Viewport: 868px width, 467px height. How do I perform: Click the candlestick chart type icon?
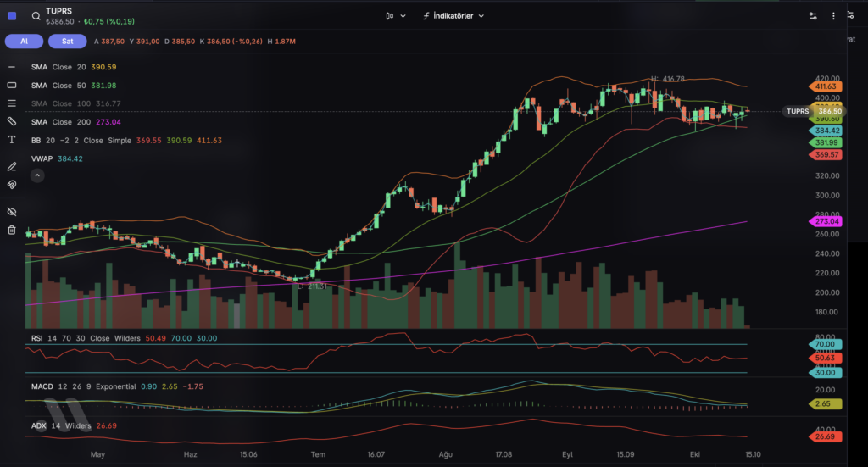pos(390,16)
